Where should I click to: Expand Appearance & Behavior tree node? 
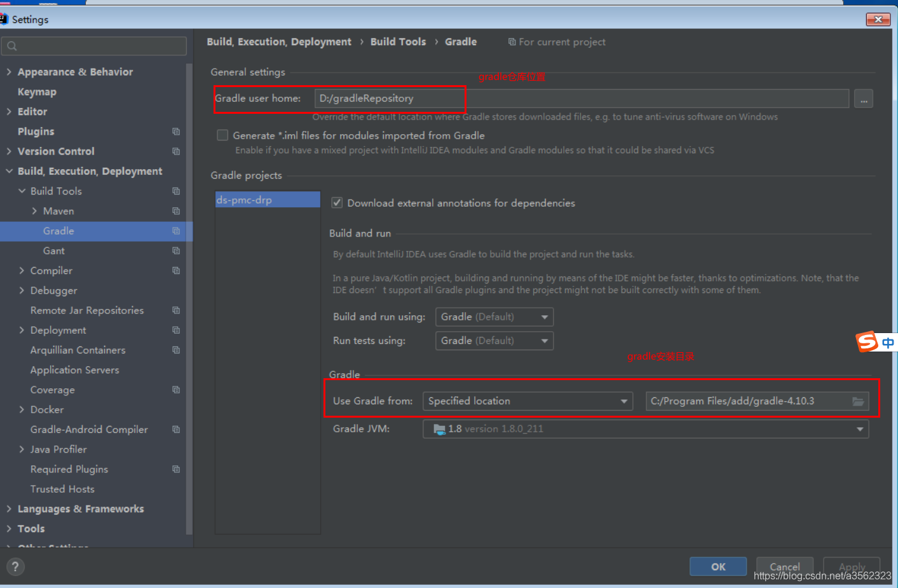pos(9,72)
